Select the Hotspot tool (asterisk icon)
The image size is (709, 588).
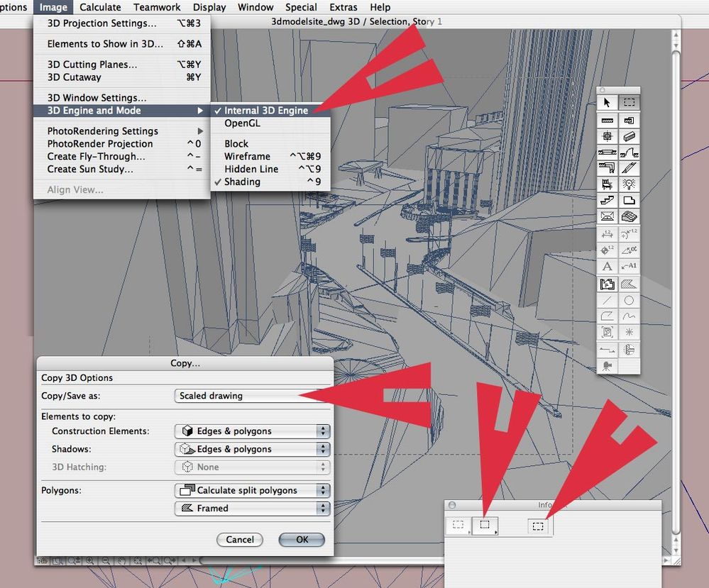[x=629, y=332]
